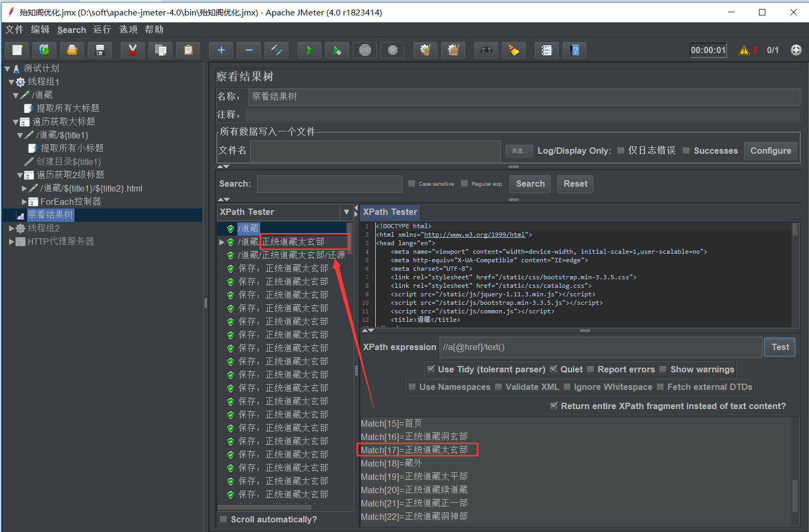Collapse the 线程组1 node

11,82
